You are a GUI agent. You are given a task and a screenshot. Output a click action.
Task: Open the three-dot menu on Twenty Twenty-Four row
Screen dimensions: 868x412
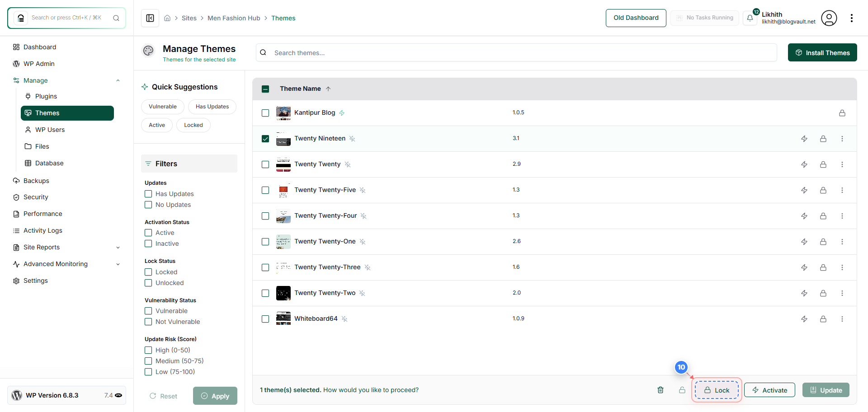point(842,216)
